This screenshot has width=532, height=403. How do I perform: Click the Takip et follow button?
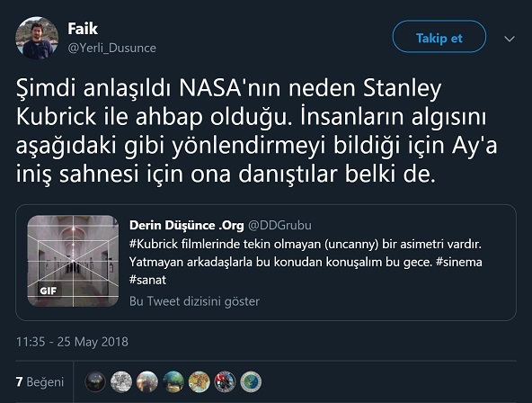click(x=439, y=37)
